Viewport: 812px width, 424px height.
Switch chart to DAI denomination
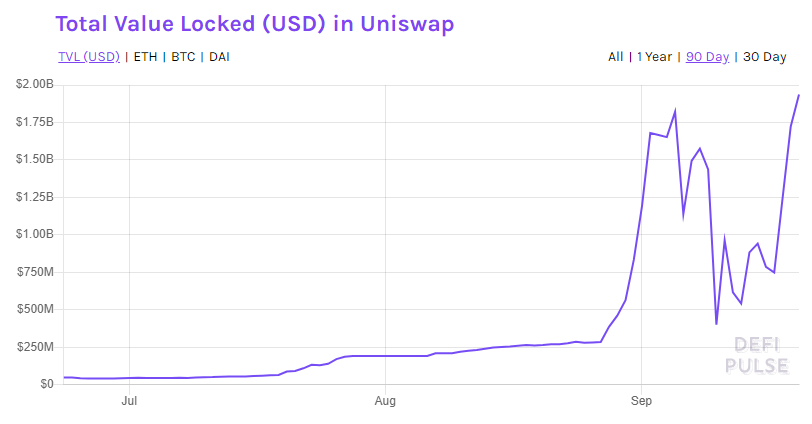[219, 57]
